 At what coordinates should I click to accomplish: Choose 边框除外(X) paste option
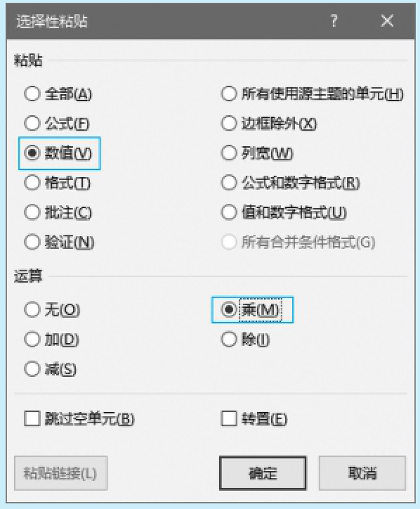(x=229, y=123)
